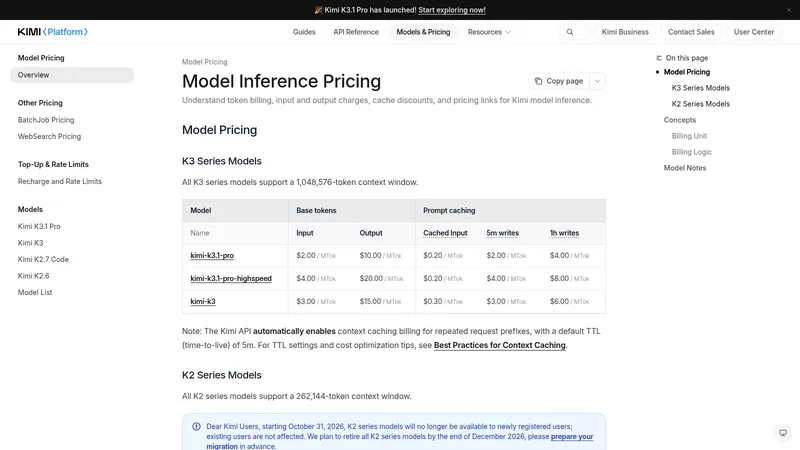Select Overview in sidebar
The width and height of the screenshot is (800, 450).
click(x=72, y=75)
